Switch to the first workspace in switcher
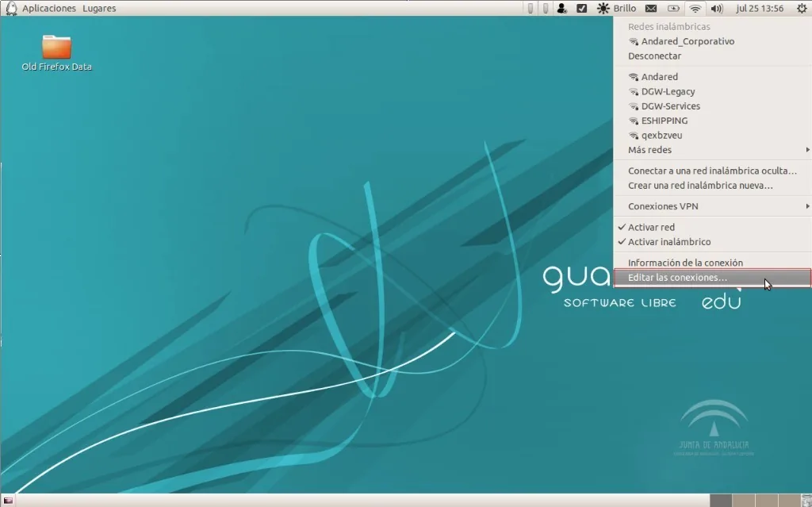This screenshot has height=507, width=812. point(720,501)
